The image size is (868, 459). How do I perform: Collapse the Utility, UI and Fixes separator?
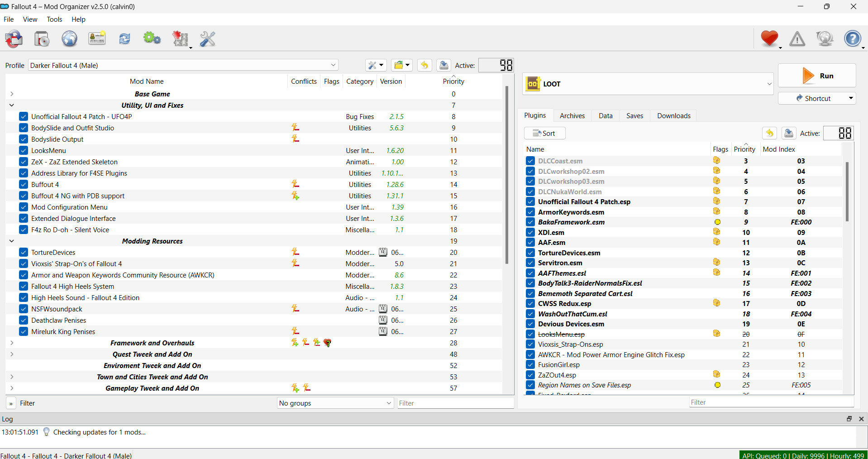pyautogui.click(x=12, y=105)
